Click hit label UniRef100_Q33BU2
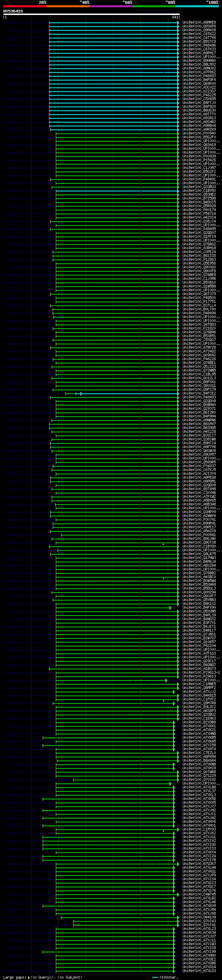222x980 pixels. 199,714
